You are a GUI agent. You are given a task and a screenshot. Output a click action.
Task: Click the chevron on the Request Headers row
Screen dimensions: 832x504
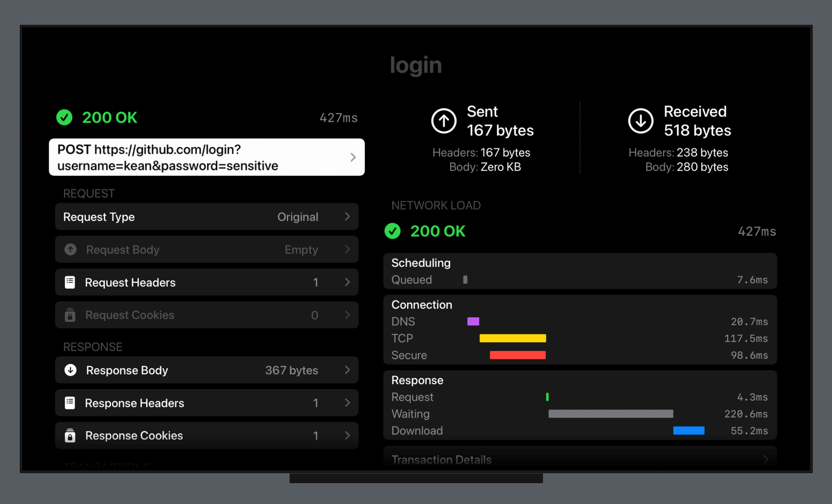[347, 282]
